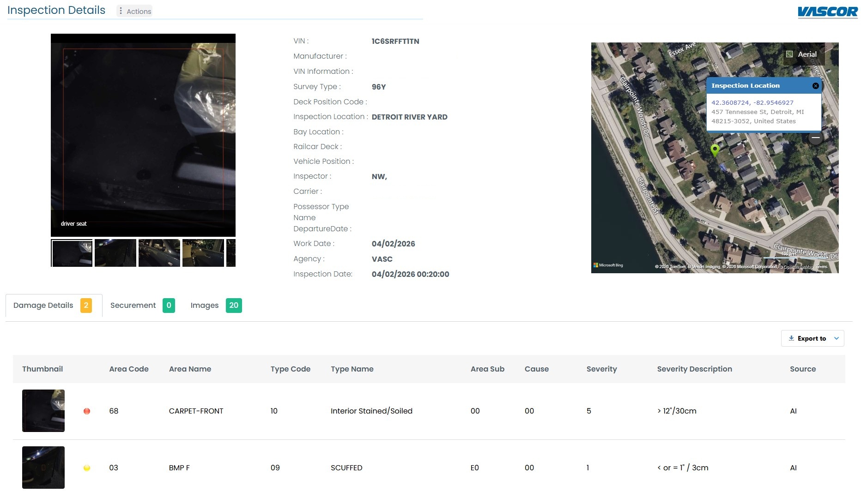Close the Inspection Location map popup

[x=815, y=86]
